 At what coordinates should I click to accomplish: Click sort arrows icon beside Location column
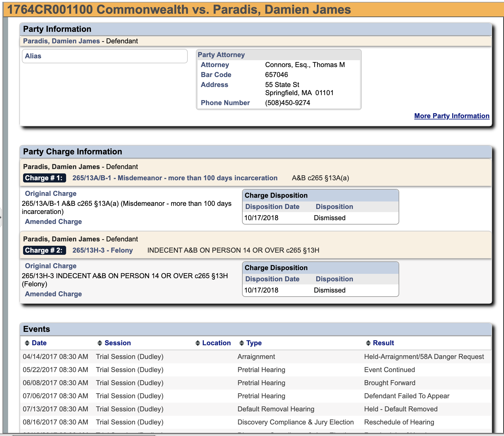click(197, 343)
